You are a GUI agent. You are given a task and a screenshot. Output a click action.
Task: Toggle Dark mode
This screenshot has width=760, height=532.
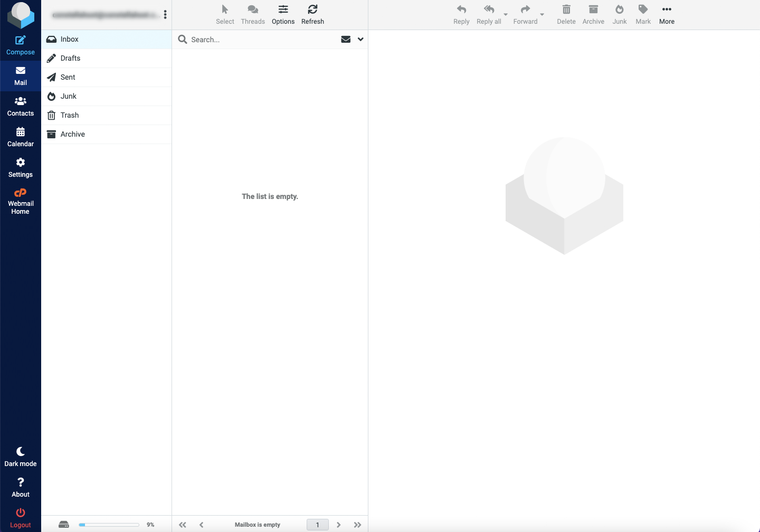coord(21,457)
